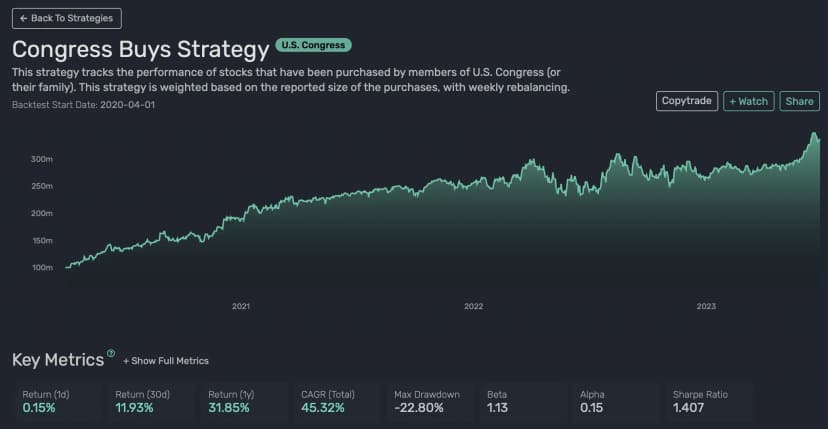The height and width of the screenshot is (429, 828).
Task: Select the Return (1d) metric card
Action: 57,402
